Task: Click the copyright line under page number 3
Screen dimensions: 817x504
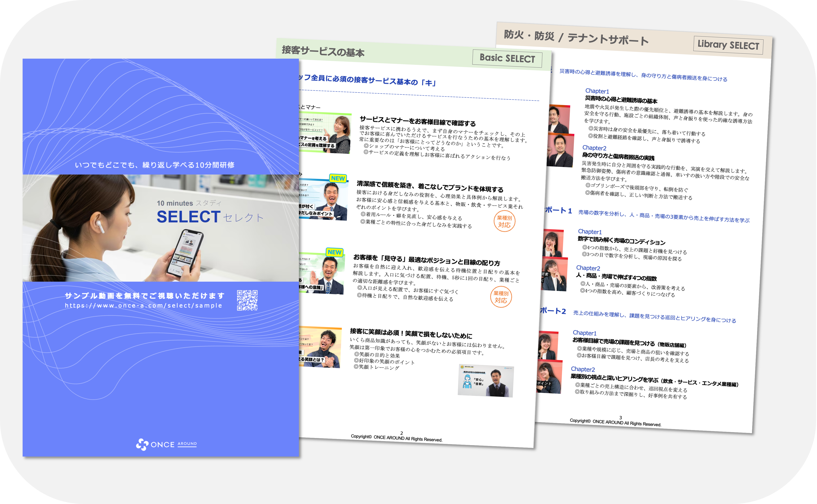Action: 615,422
